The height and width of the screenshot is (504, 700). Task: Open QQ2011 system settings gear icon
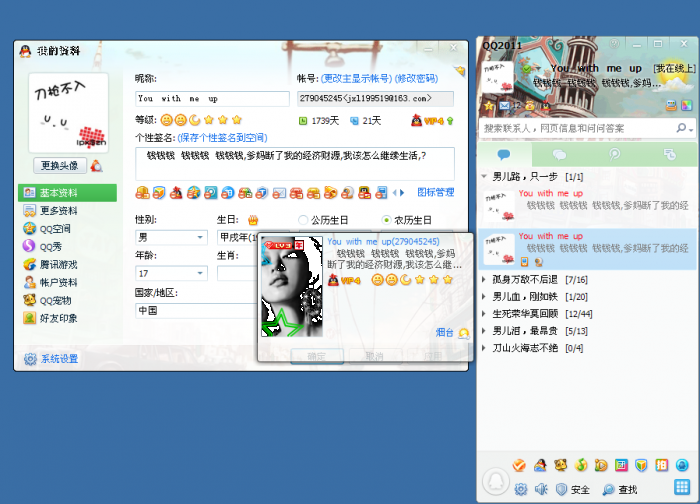click(x=521, y=489)
